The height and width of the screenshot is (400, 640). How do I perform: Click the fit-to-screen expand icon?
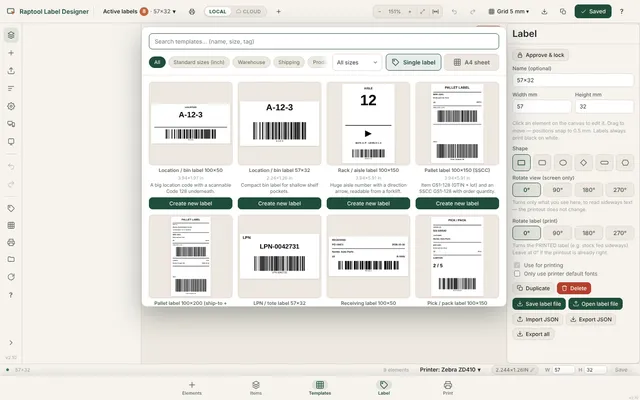(x=422, y=11)
